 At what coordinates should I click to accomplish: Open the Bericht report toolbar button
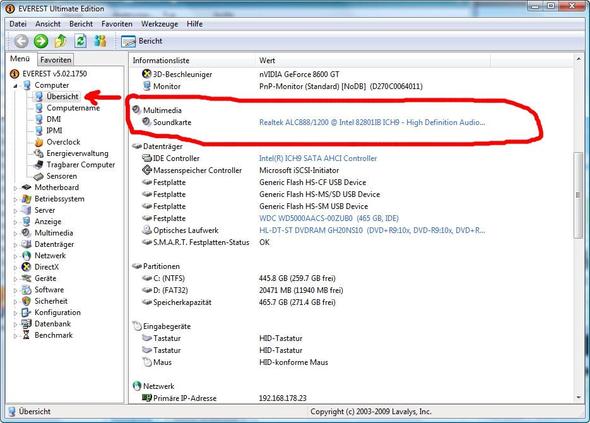142,41
